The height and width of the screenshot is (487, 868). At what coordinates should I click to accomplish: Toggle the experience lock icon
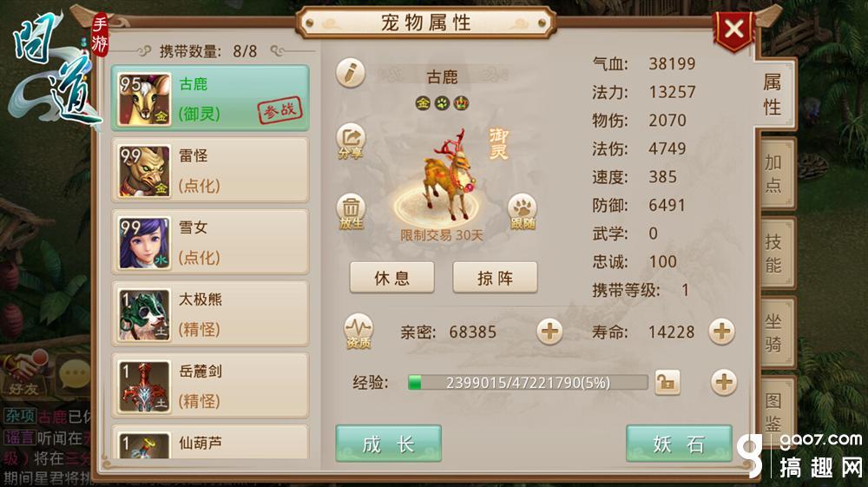(667, 382)
